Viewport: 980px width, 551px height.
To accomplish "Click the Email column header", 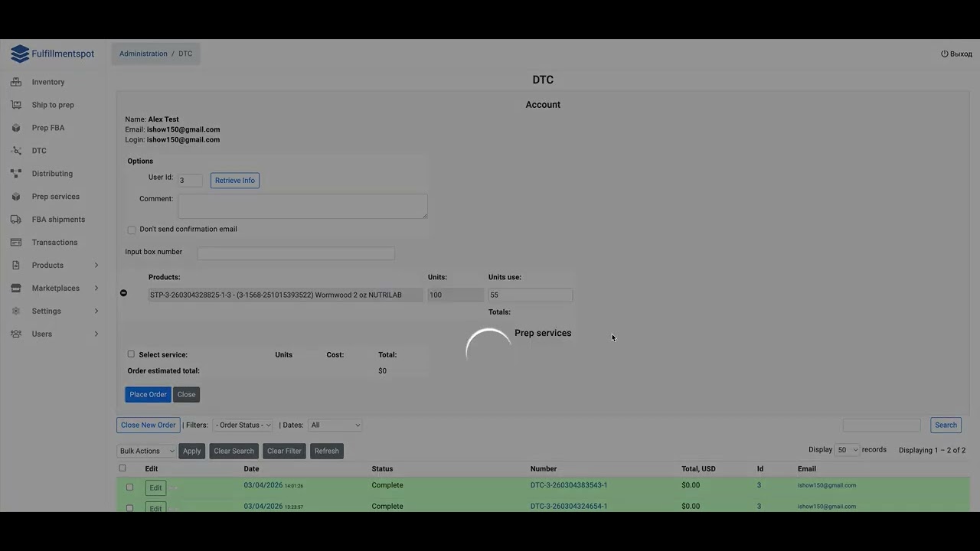I will (x=806, y=468).
